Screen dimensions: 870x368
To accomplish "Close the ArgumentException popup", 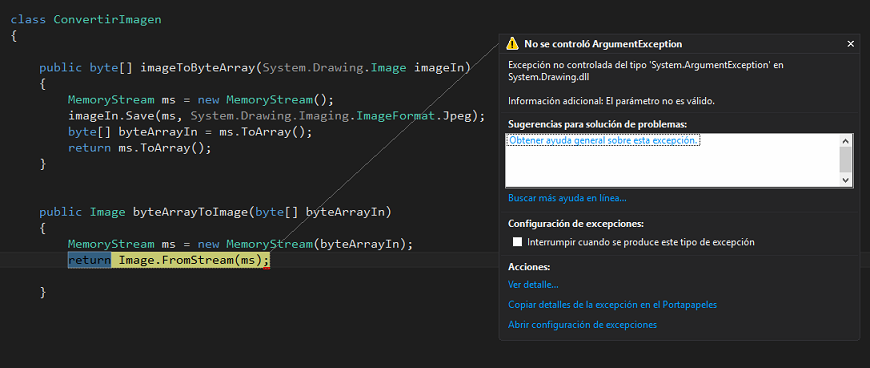I will tap(851, 44).
